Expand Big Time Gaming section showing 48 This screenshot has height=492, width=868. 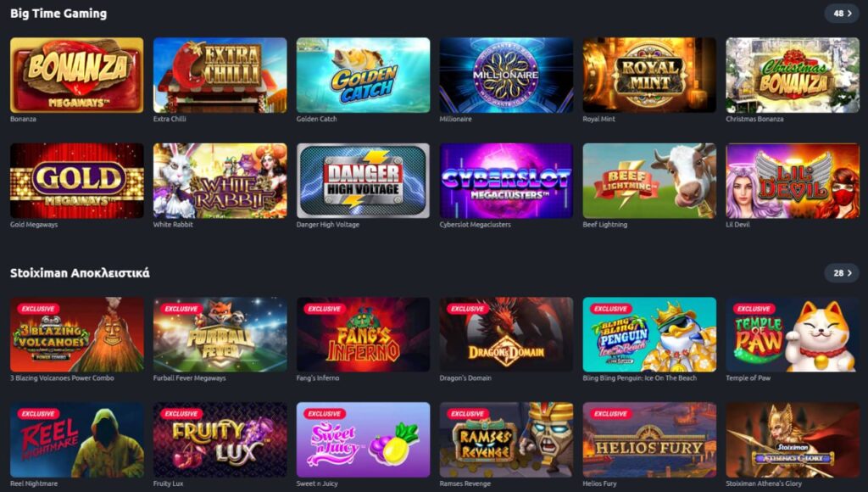[842, 14]
